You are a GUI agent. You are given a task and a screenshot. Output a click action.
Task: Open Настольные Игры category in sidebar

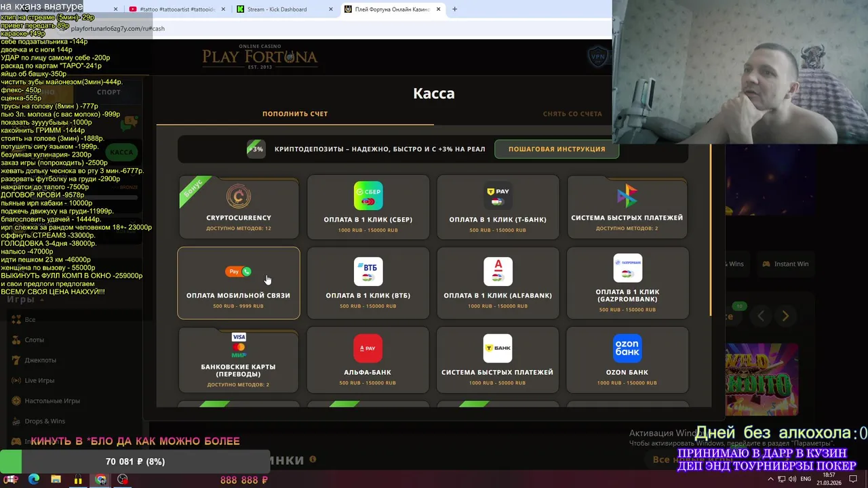tap(52, 401)
